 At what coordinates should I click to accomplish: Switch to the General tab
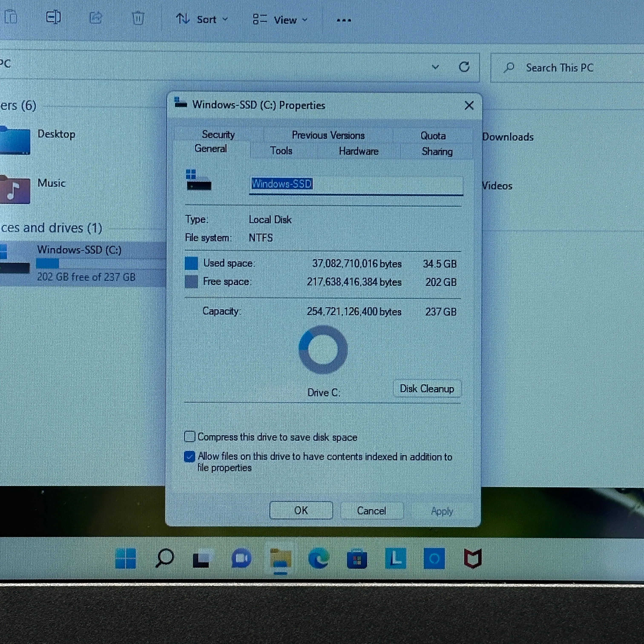(211, 149)
